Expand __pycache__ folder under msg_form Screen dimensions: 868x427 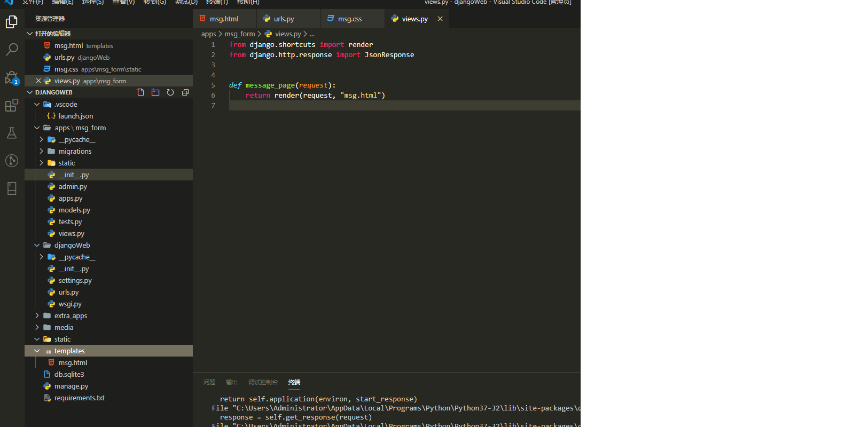(x=108, y=139)
